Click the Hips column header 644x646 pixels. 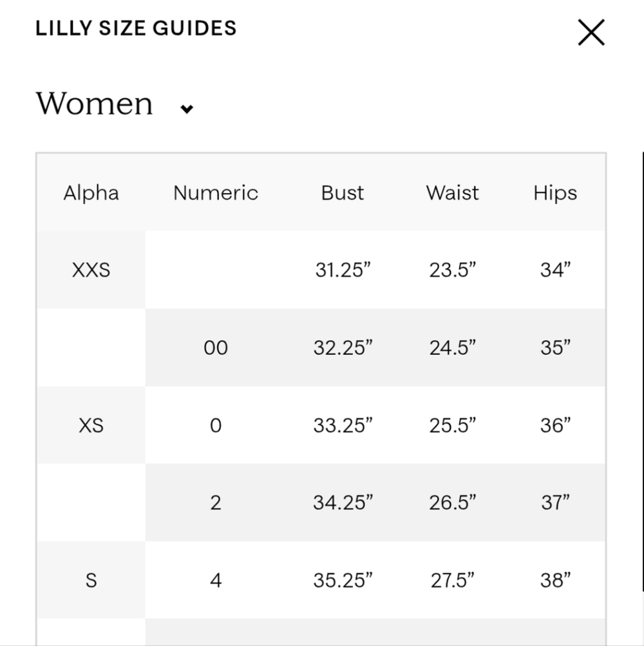[555, 193]
